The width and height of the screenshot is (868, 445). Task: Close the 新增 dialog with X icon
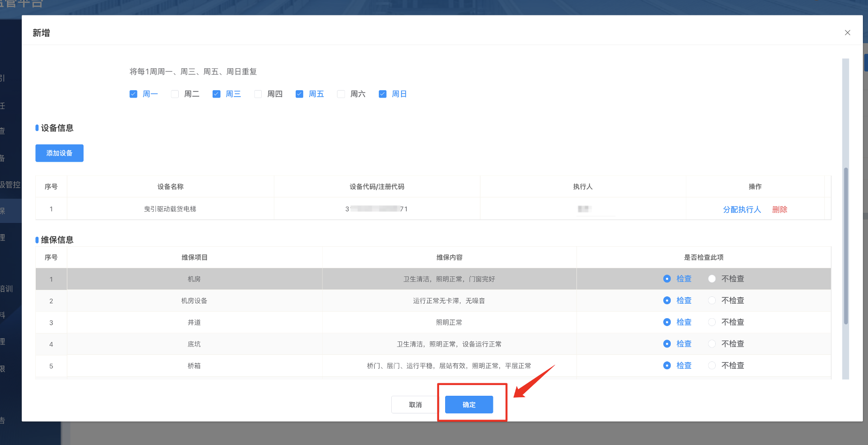tap(847, 33)
